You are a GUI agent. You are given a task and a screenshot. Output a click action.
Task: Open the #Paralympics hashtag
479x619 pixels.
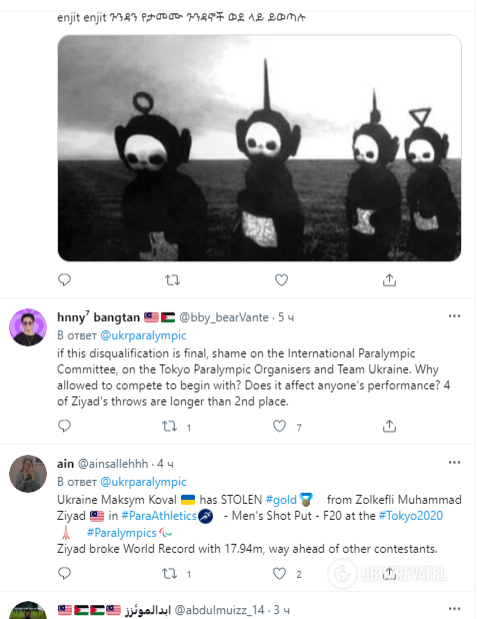pyautogui.click(x=122, y=533)
